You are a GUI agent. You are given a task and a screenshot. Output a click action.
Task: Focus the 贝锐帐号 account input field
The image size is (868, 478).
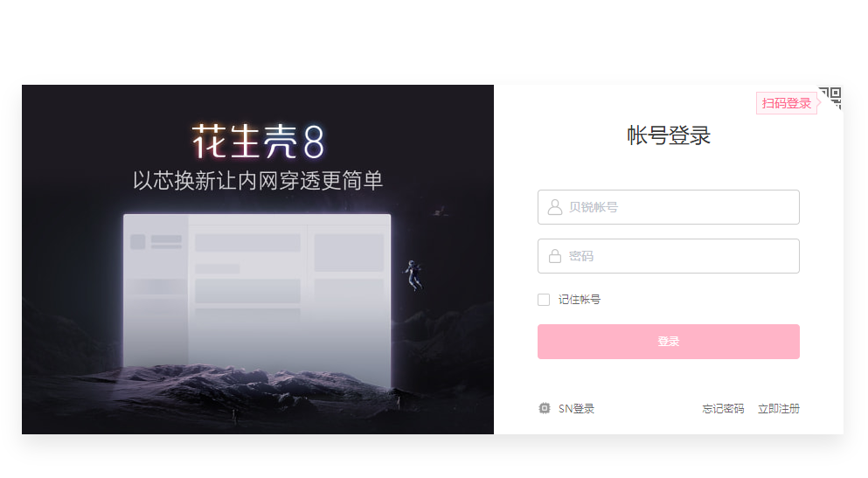pos(668,207)
